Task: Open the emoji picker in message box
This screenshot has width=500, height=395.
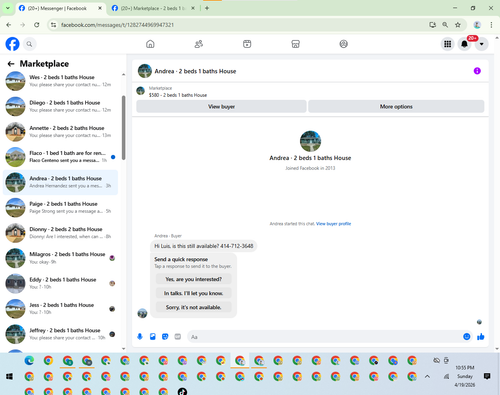Action: (x=467, y=337)
